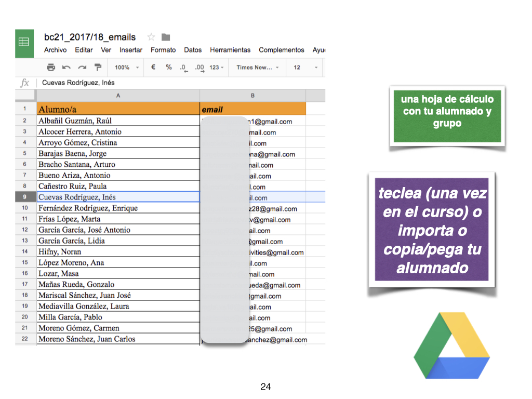The width and height of the screenshot is (532, 399).
Task: Decrease decimal places button
Action: click(183, 68)
